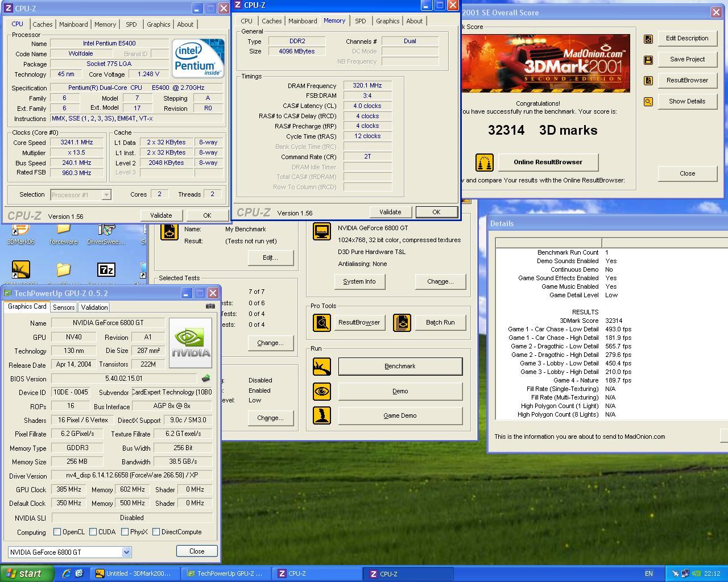Toggle the PhysX checkbox in GPU-Z
This screenshot has width=728, height=582.
125,532
